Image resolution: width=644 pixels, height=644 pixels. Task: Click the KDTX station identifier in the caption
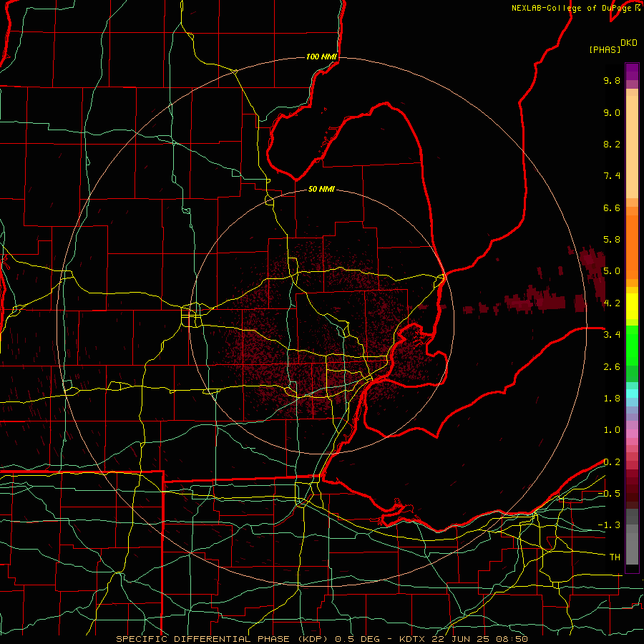(413, 639)
